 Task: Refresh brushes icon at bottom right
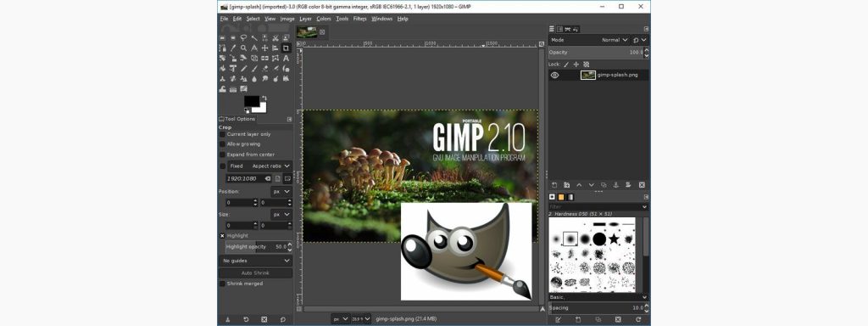tap(639, 319)
